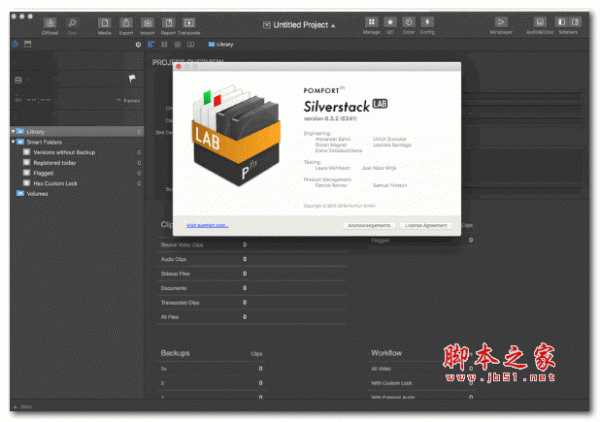The height and width of the screenshot is (422, 600).
Task: Click 'All Video' workflow row
Action: coord(422,369)
